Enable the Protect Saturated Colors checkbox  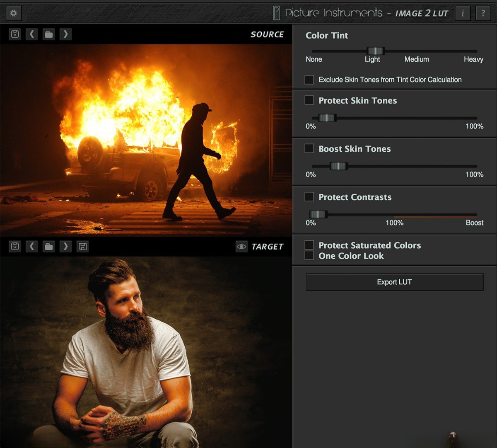pos(309,245)
